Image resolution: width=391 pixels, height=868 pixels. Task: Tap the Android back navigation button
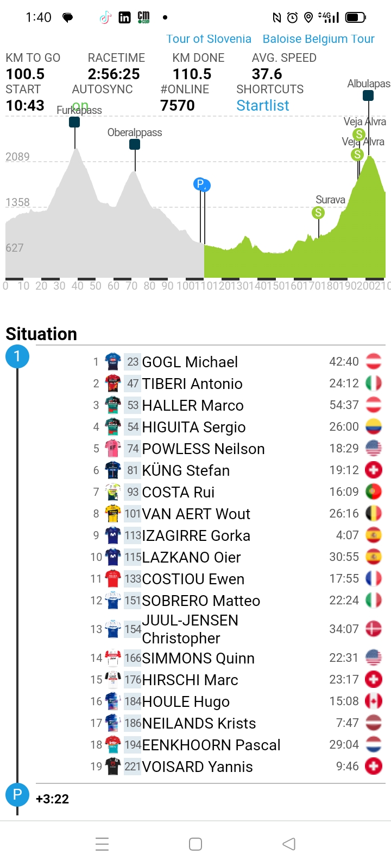pos(289,844)
